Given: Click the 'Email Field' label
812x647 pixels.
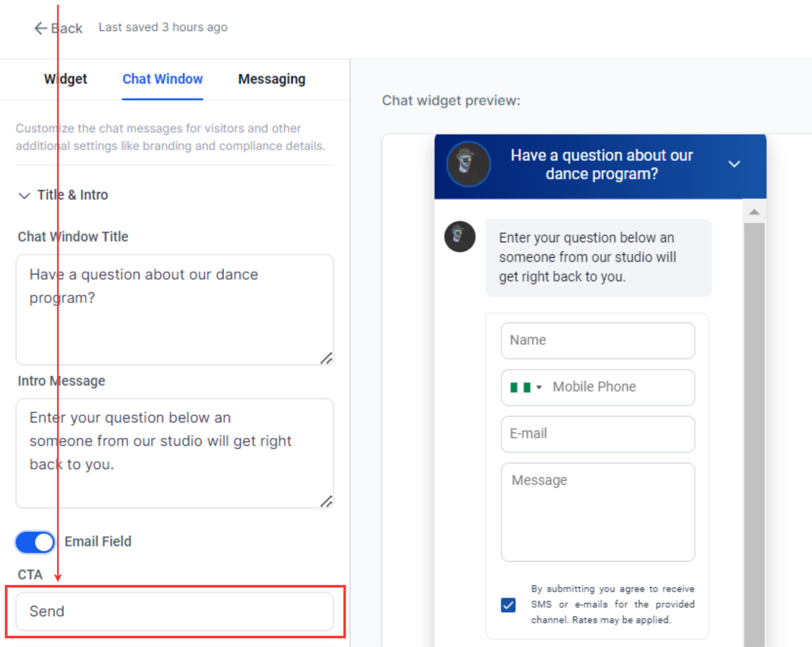Looking at the screenshot, I should click(98, 542).
